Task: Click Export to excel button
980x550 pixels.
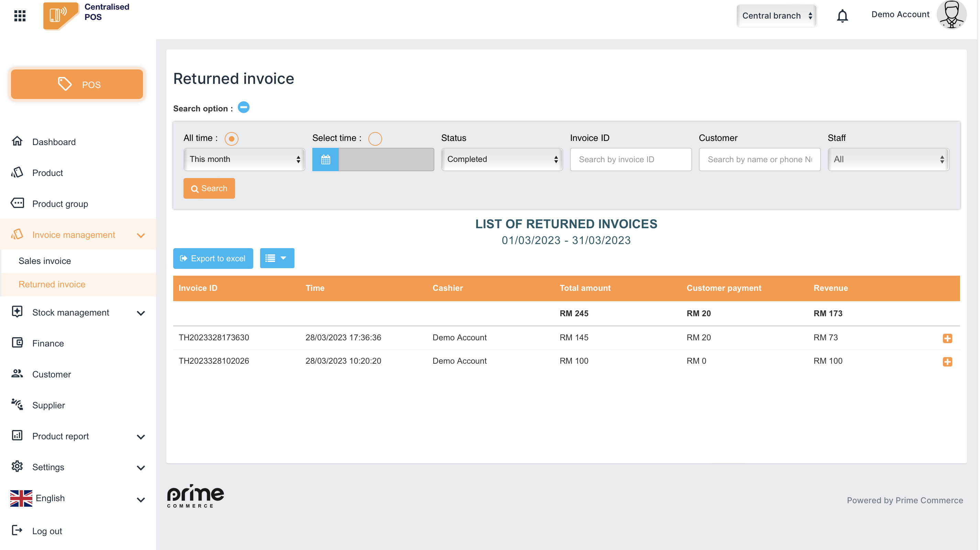Action: click(213, 258)
